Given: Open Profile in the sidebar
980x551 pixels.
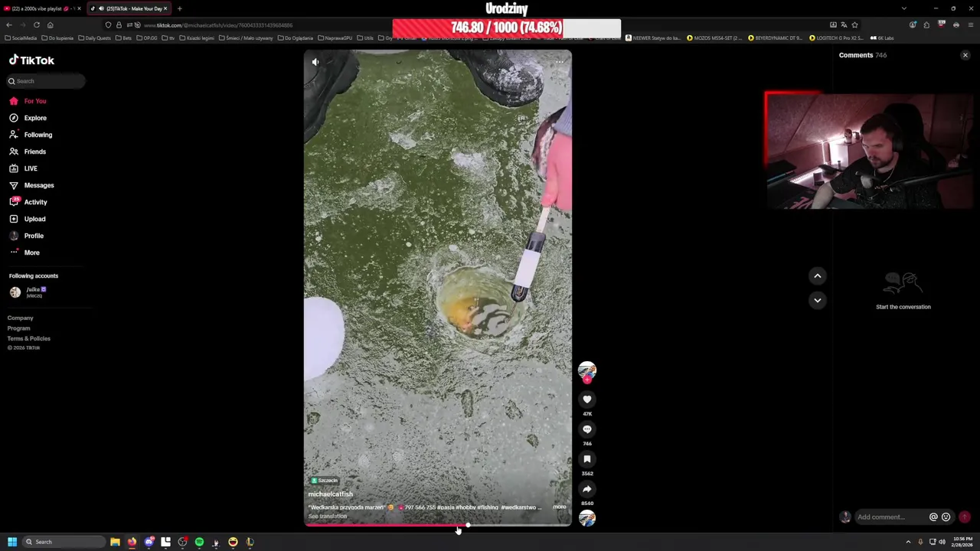Looking at the screenshot, I should pyautogui.click(x=27, y=236).
